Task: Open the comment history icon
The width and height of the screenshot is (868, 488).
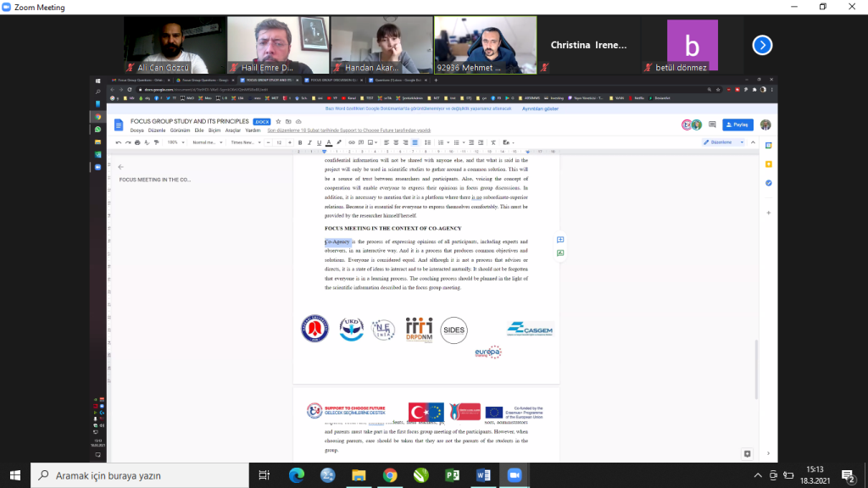Action: coord(712,125)
